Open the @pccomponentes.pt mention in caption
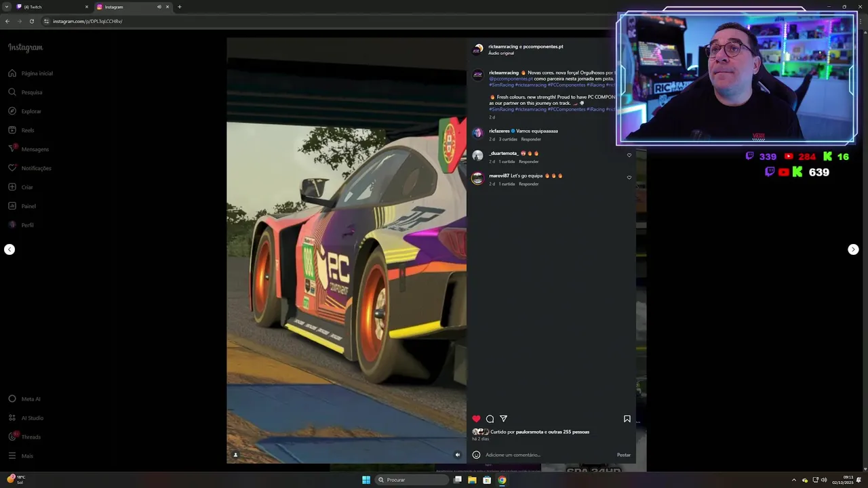The width and height of the screenshot is (868, 488). pos(511,79)
